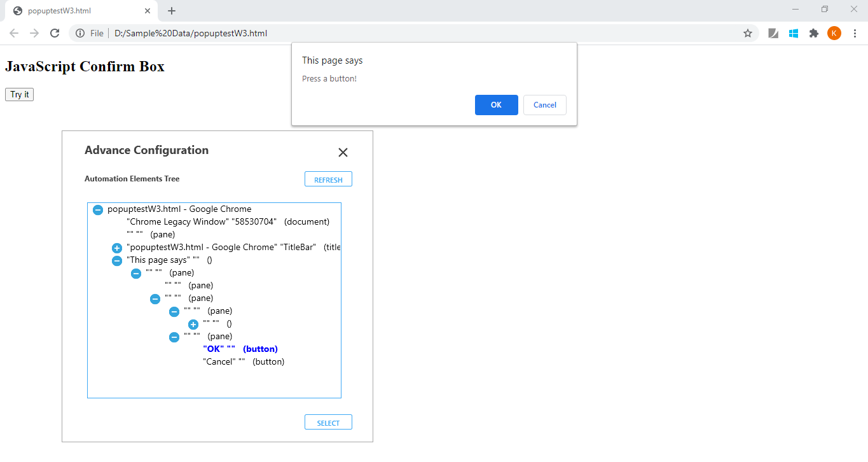This screenshot has width=868, height=462.
Task: Click the pen-shaped extension icon
Action: click(x=773, y=33)
